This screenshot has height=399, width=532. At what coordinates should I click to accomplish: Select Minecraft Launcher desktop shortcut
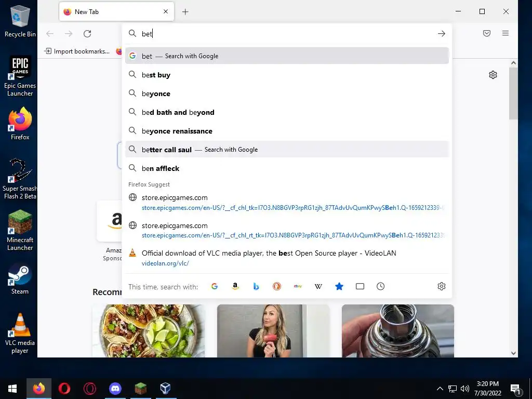coord(20,230)
